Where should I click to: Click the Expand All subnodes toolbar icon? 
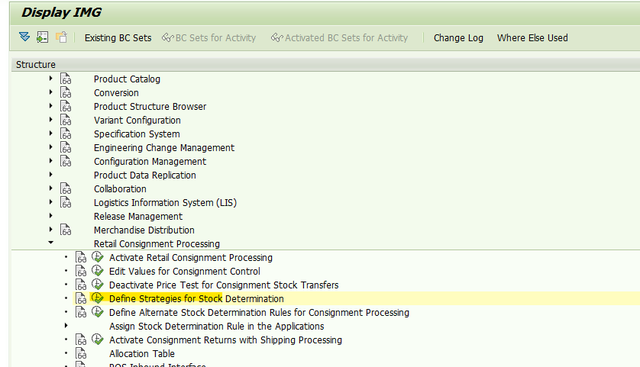(24, 38)
